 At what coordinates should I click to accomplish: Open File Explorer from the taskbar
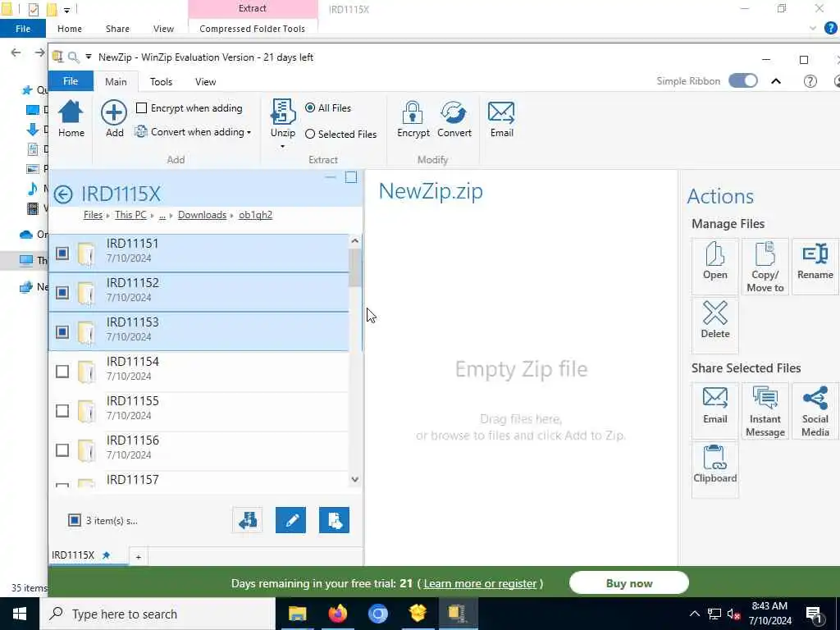[x=297, y=614]
